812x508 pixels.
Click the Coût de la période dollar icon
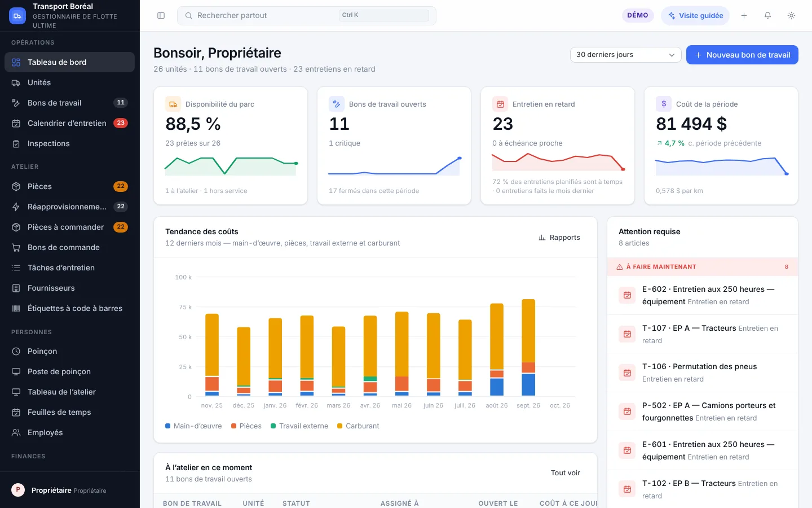(664, 104)
